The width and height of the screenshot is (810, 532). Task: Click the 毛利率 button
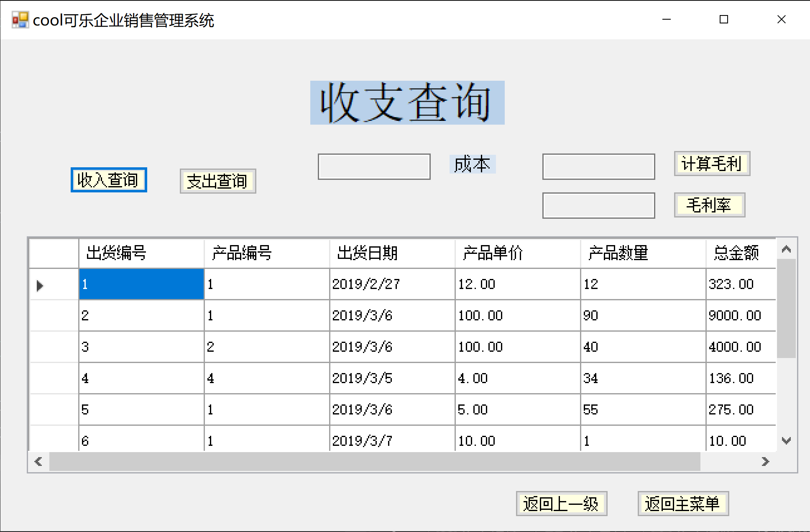pos(710,205)
